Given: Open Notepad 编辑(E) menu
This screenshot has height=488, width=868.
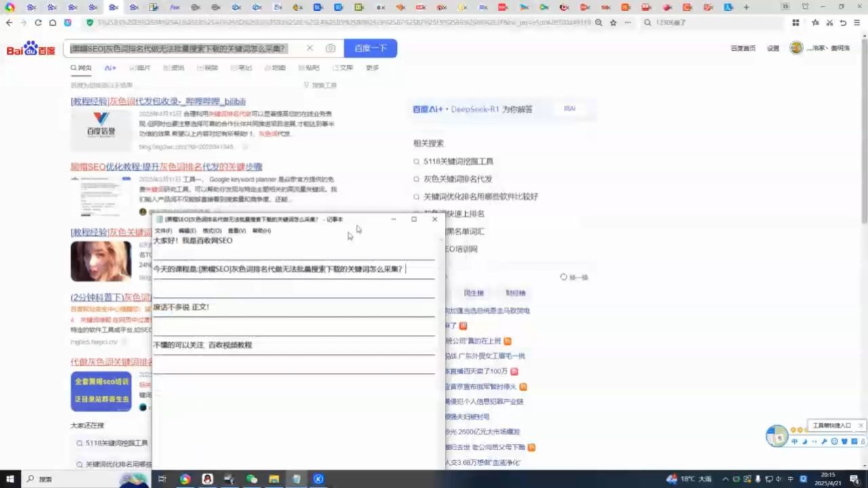Looking at the screenshot, I should pos(188,231).
